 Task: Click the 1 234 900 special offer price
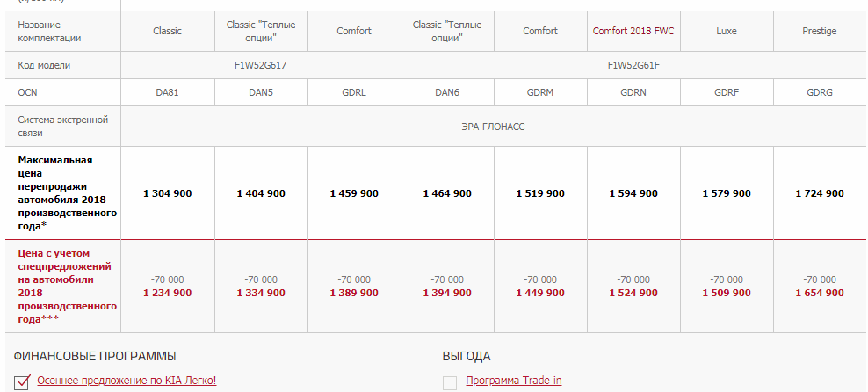pos(167,293)
